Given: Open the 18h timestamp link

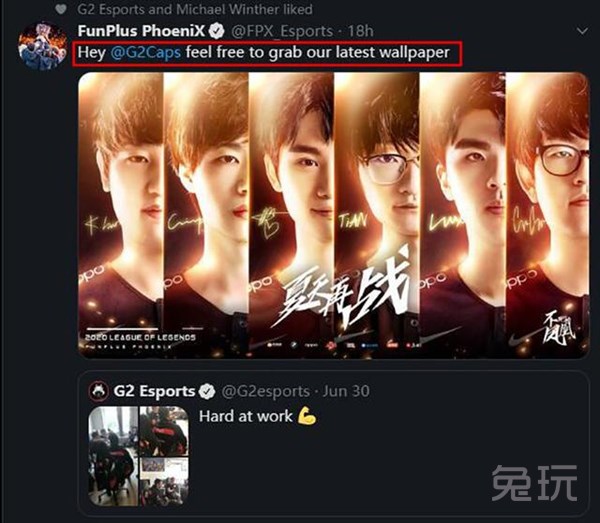Looking at the screenshot, I should pos(360,31).
